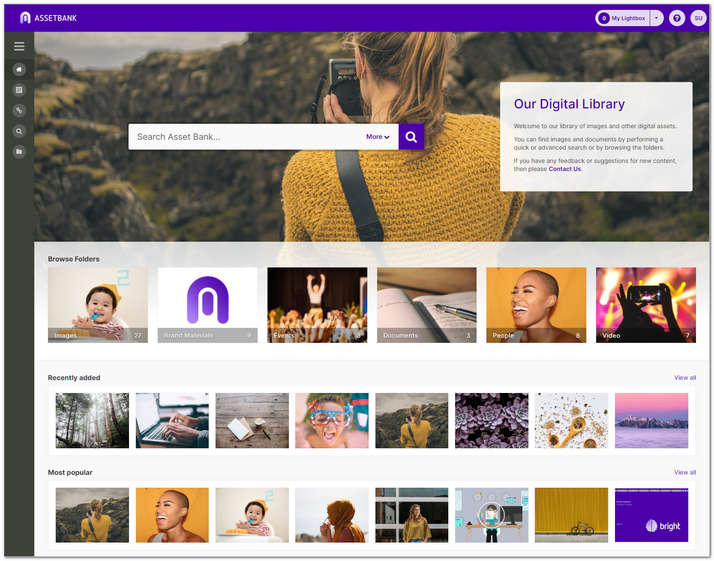The width and height of the screenshot is (714, 561).
Task: View all most popular assets
Action: pos(685,472)
